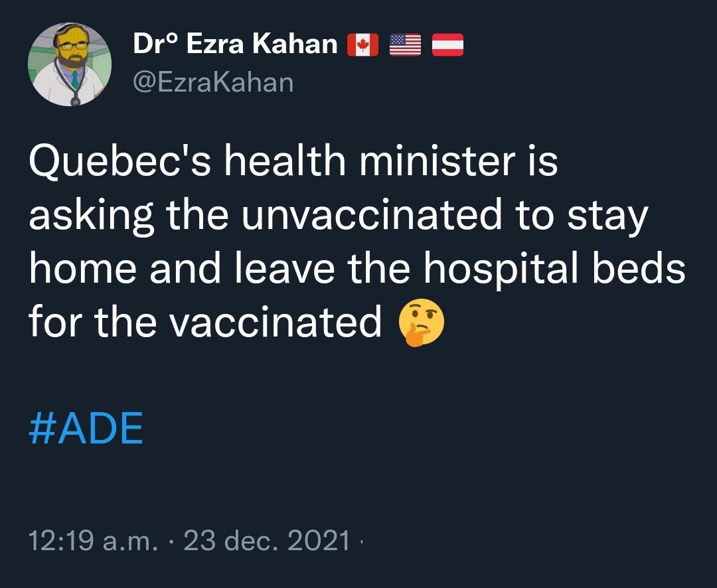Open the #ADE hashtag

[x=86, y=429]
